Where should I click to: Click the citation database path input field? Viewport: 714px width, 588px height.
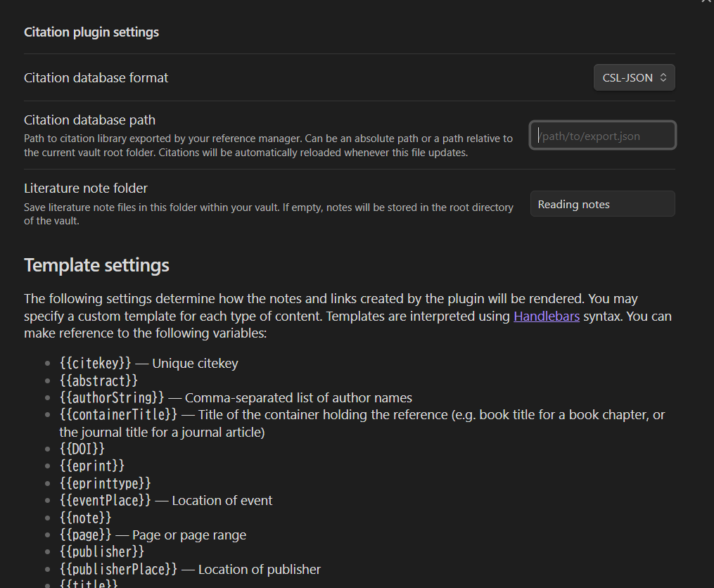pyautogui.click(x=602, y=135)
